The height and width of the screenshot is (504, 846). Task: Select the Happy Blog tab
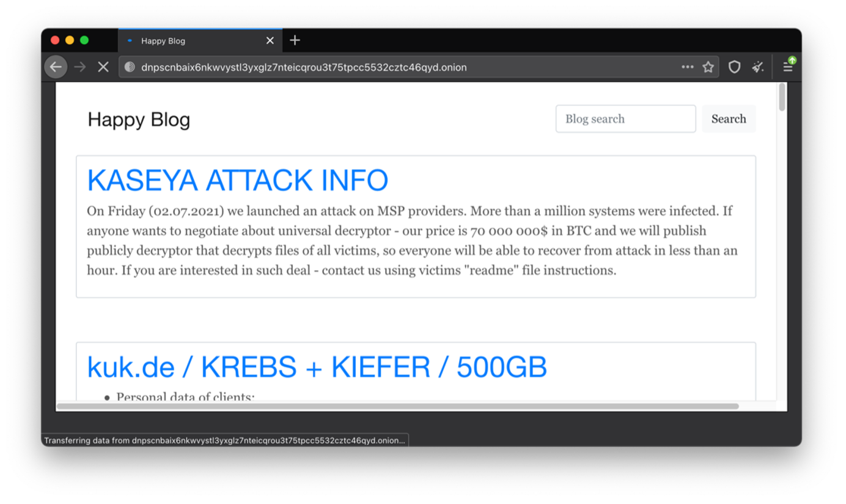point(200,40)
